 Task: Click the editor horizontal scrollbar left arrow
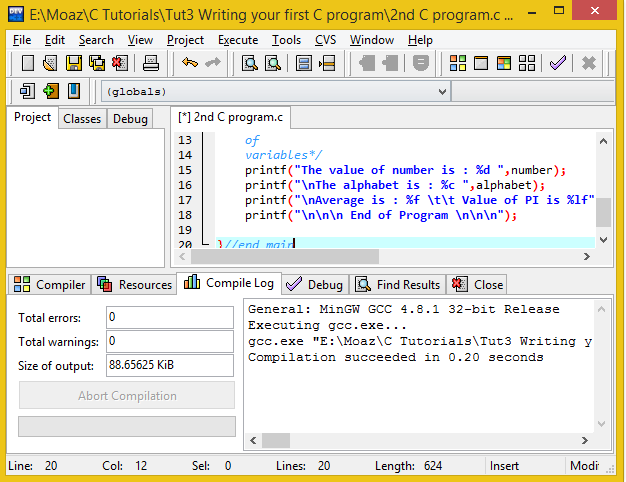point(182,256)
